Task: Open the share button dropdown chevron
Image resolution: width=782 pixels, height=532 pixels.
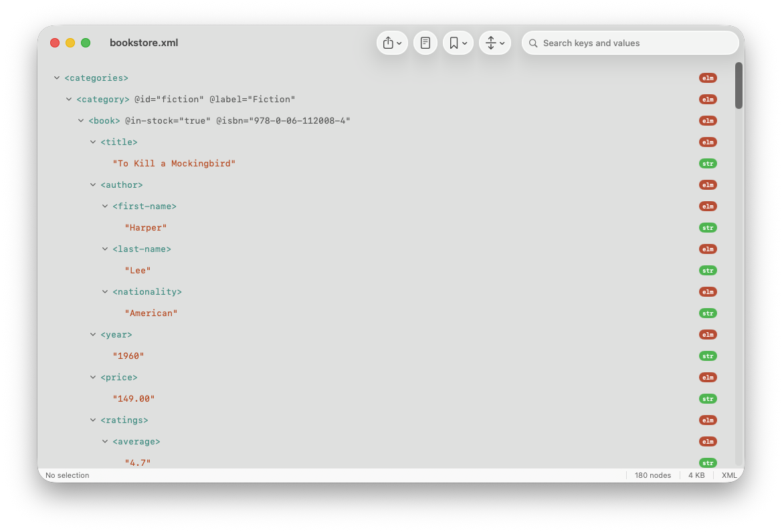Action: (400, 42)
